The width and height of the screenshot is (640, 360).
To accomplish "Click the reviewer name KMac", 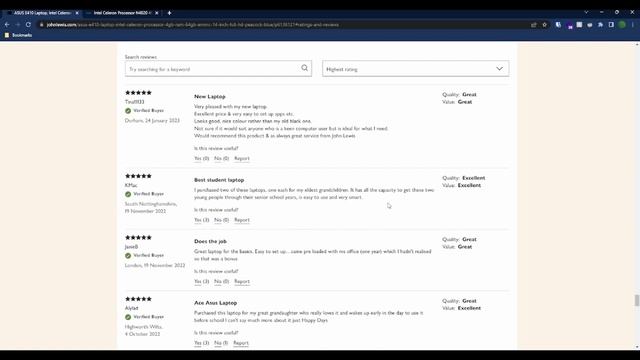I will pyautogui.click(x=131, y=185).
